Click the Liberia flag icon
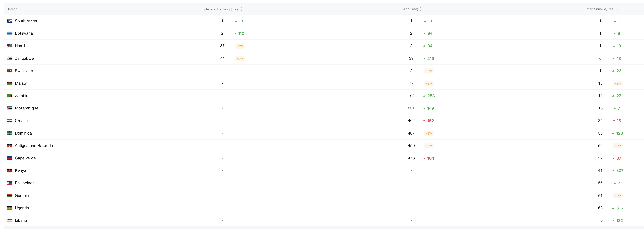Screen dimensions: 644x229 9,221
